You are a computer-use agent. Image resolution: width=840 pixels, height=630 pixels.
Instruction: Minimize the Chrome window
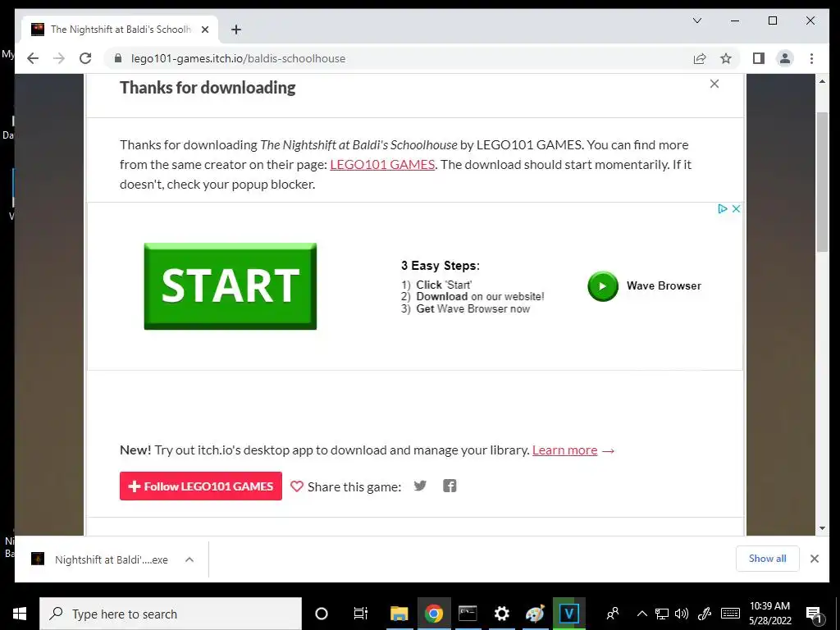coord(735,21)
